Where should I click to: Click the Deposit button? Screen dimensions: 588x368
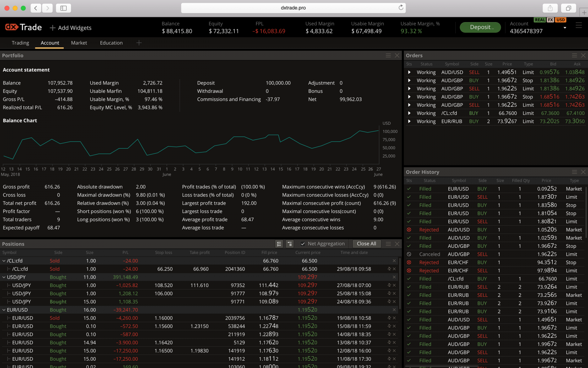click(x=480, y=27)
